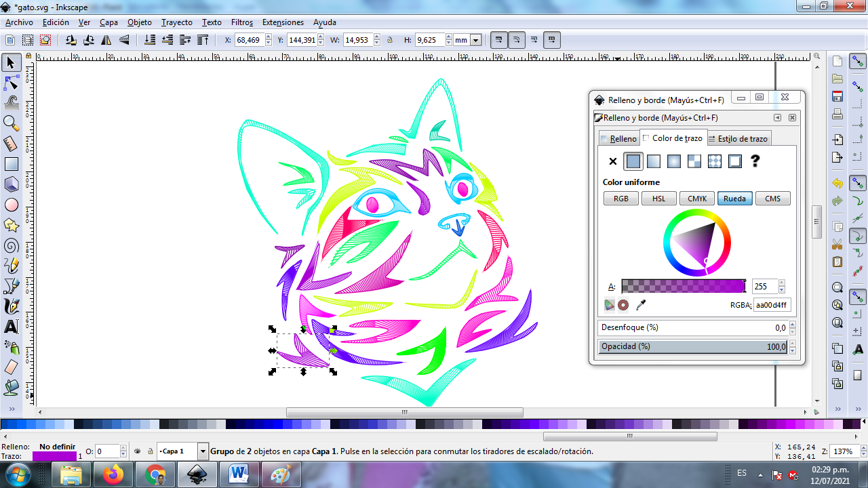Choose Rueda color wheel mode

[x=735, y=199]
